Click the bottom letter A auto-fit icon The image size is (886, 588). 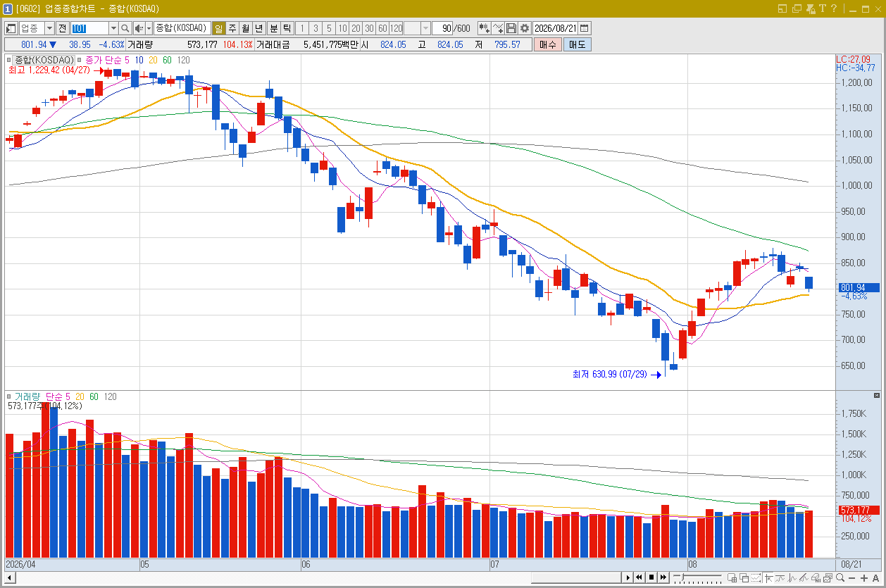click(875, 578)
